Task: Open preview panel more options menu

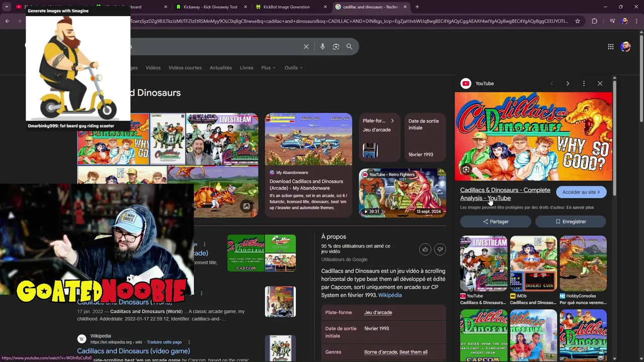Action: [x=584, y=83]
